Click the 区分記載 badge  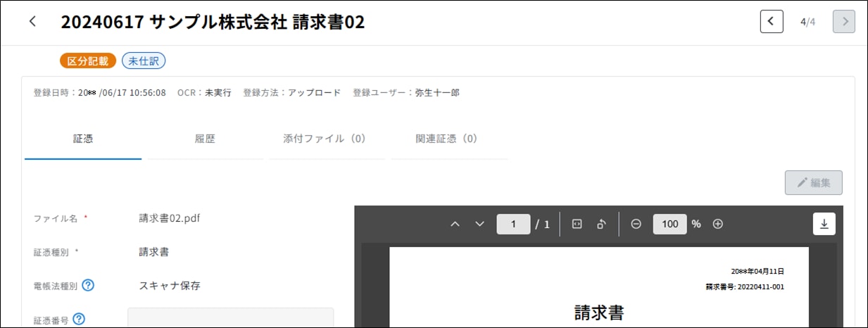[x=88, y=61]
